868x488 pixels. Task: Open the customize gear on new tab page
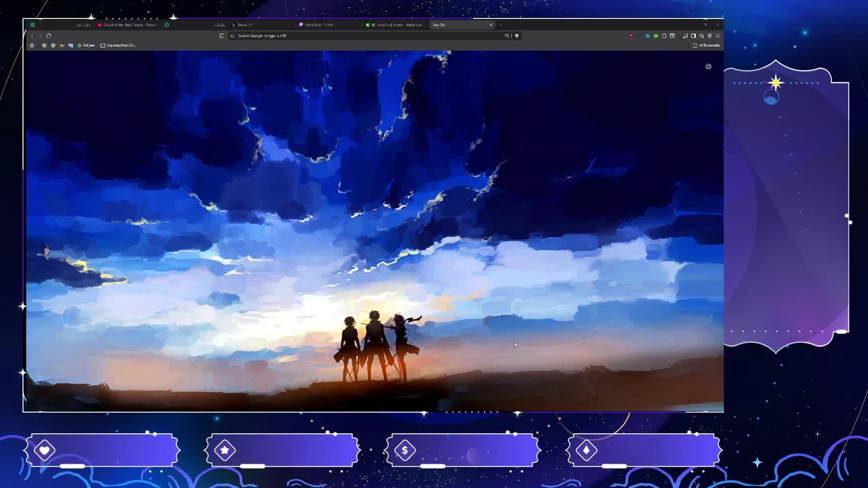click(x=708, y=66)
